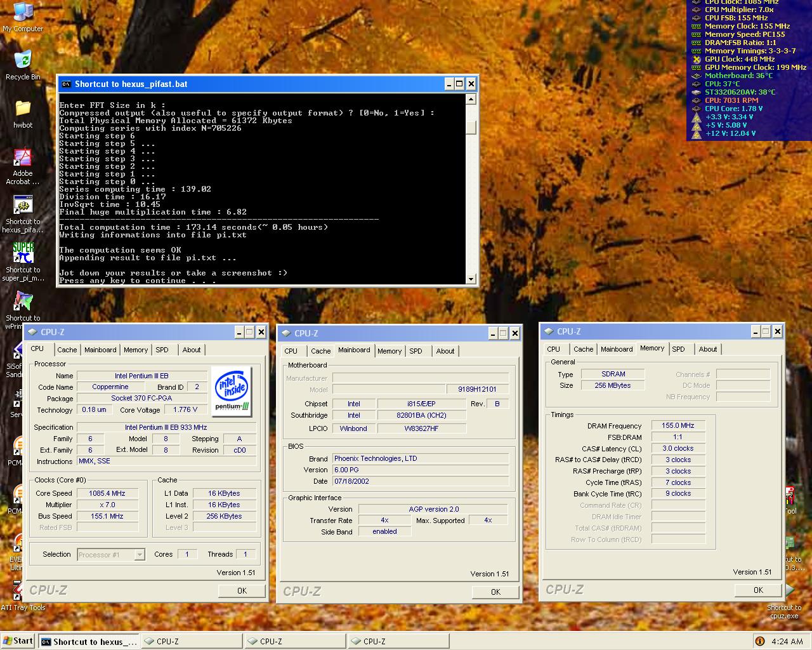Image resolution: width=812 pixels, height=650 pixels.
Task: Open the Recycle Bin desktop icon
Action: 23,65
